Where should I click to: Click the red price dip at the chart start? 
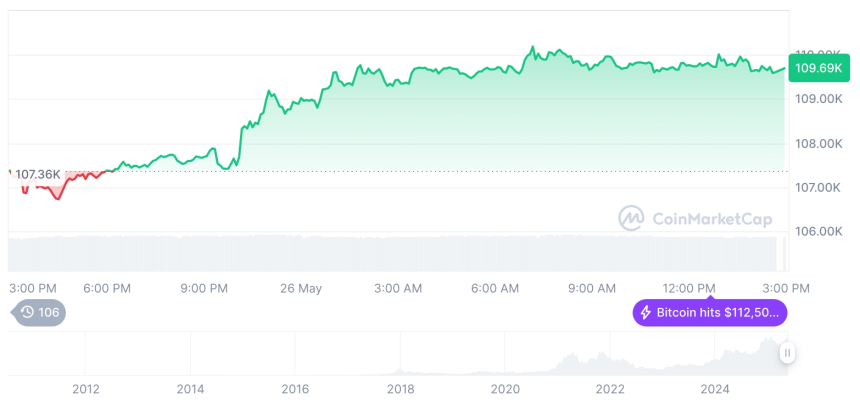(x=56, y=195)
